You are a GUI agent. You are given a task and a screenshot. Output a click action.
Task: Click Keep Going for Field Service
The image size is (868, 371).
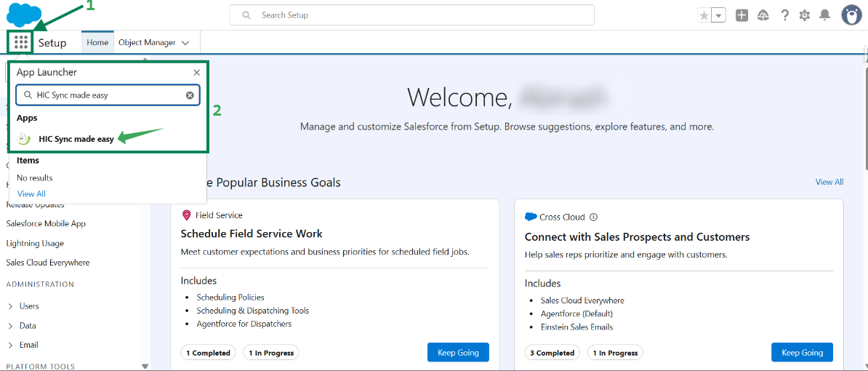[458, 353]
